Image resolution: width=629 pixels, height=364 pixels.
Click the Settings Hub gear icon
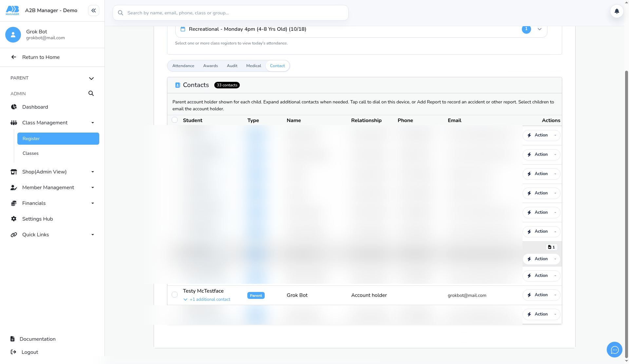click(x=14, y=219)
